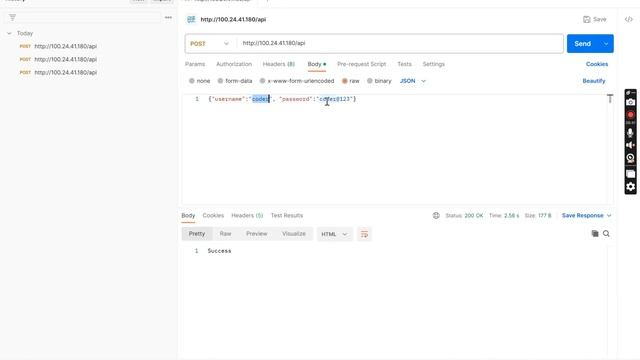640x360 pixels.
Task: Open the request Settings tab
Action: 433,64
